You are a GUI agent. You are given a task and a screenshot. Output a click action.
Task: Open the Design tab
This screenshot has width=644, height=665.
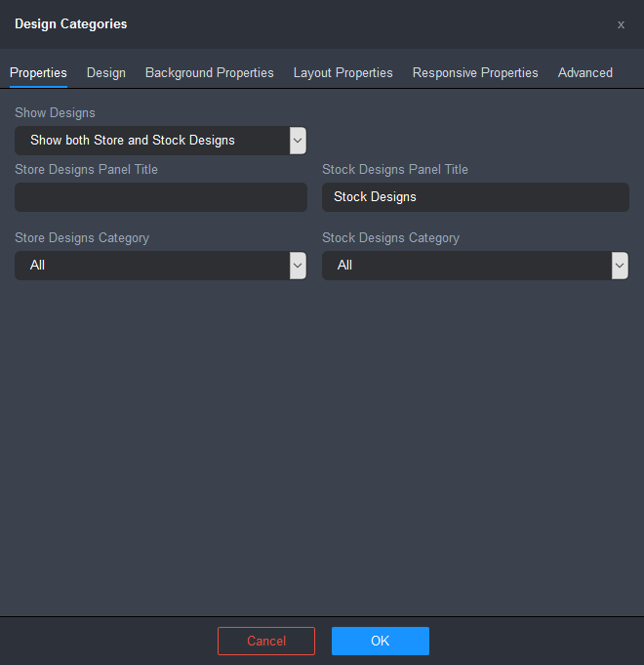pos(106,73)
